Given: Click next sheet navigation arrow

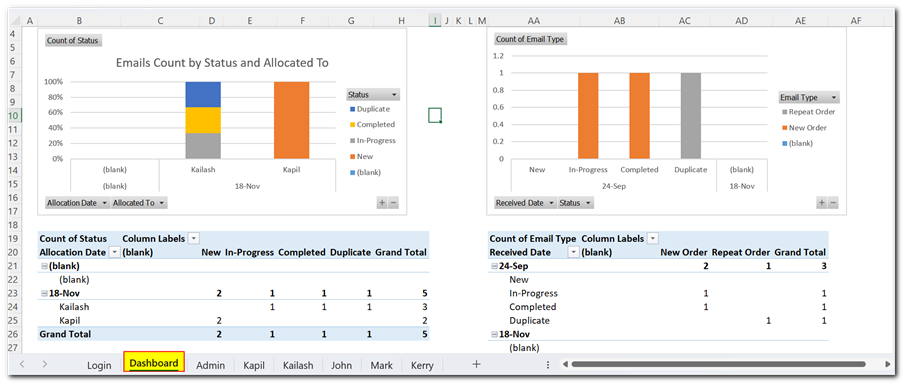Looking at the screenshot, I should coord(44,364).
